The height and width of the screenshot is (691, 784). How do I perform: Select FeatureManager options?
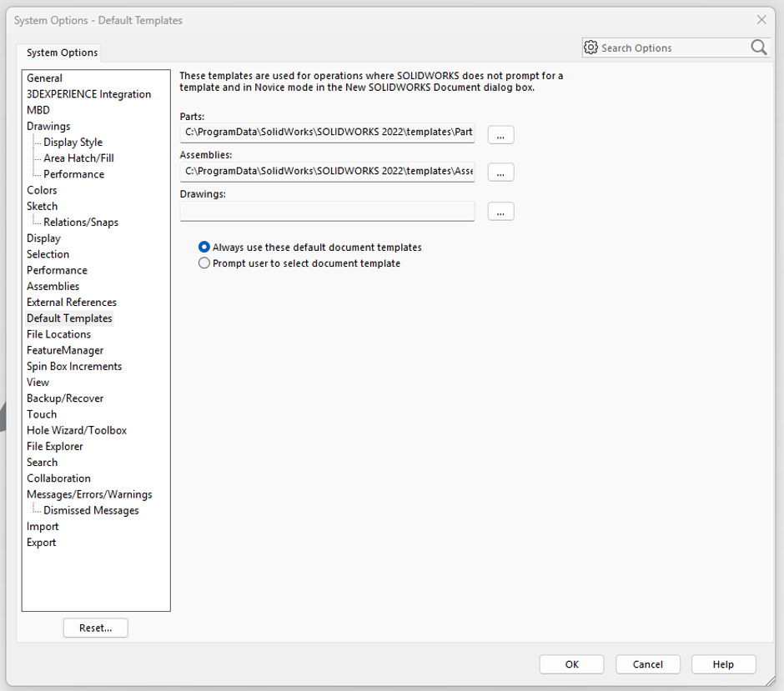[x=65, y=350]
